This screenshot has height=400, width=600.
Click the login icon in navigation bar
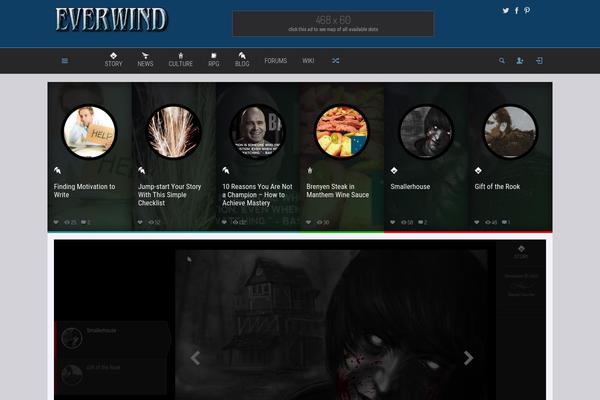[x=539, y=60]
